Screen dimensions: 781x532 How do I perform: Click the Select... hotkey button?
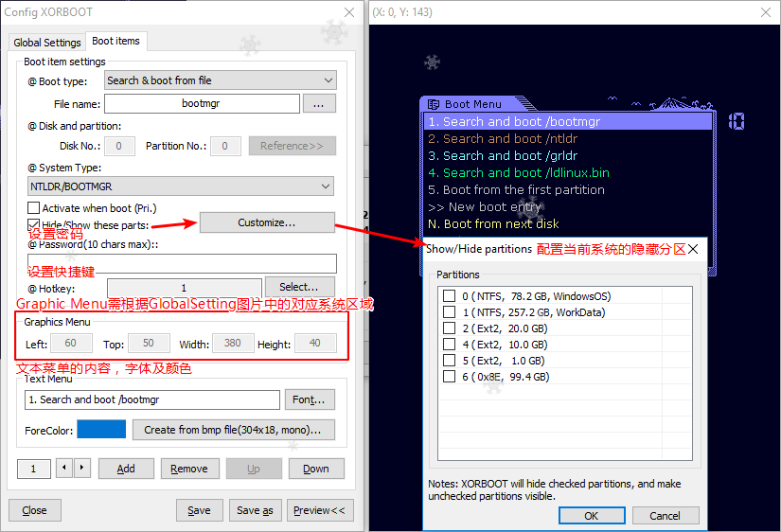pyautogui.click(x=299, y=287)
